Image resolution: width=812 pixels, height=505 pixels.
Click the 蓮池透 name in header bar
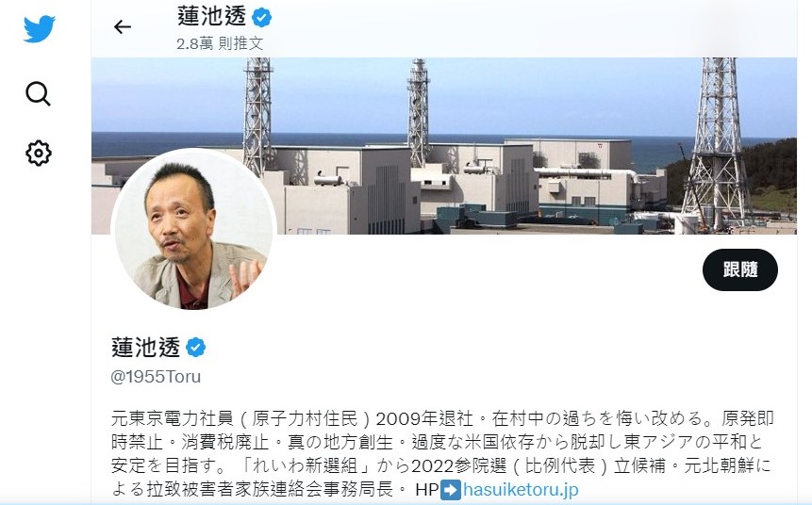[211, 17]
